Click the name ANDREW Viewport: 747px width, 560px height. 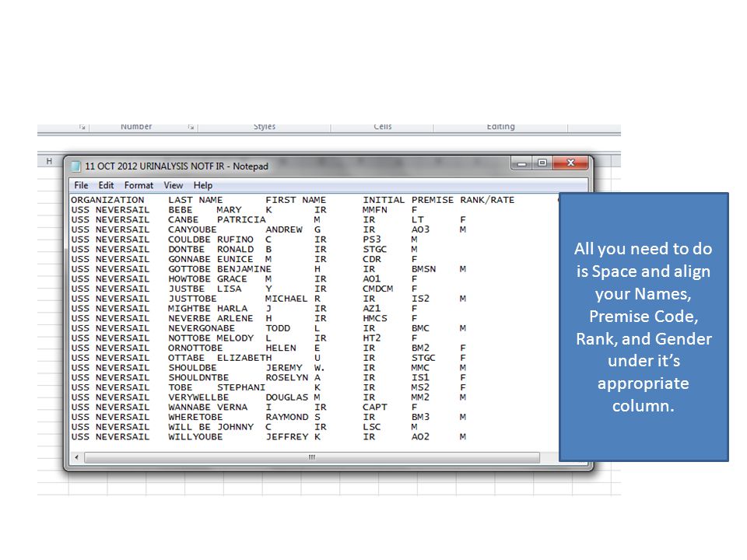284,229
